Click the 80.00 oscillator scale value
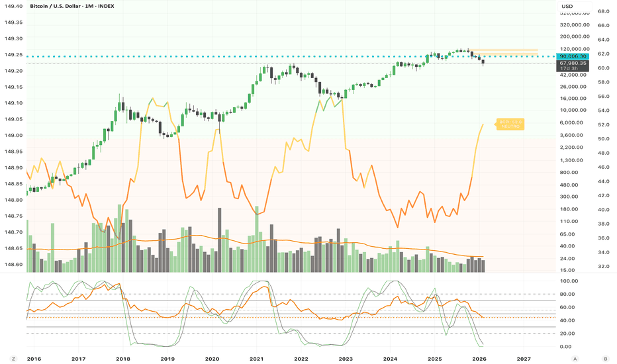Screen dimensions: 617x364 click(569, 295)
